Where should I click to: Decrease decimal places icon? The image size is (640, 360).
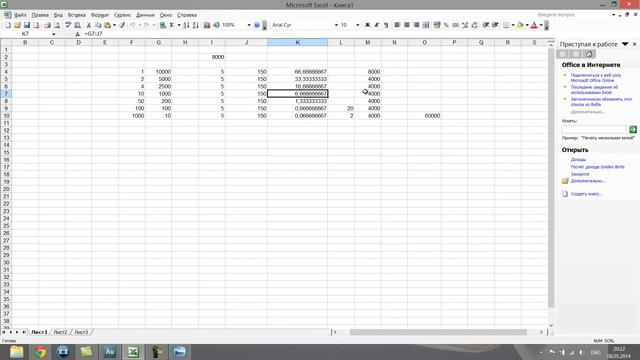click(x=474, y=25)
